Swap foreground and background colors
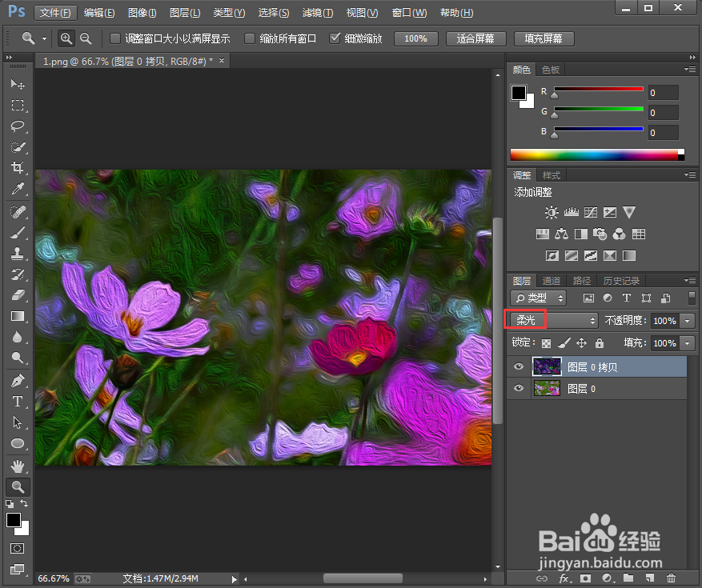Viewport: 702px width, 588px height. tap(24, 503)
